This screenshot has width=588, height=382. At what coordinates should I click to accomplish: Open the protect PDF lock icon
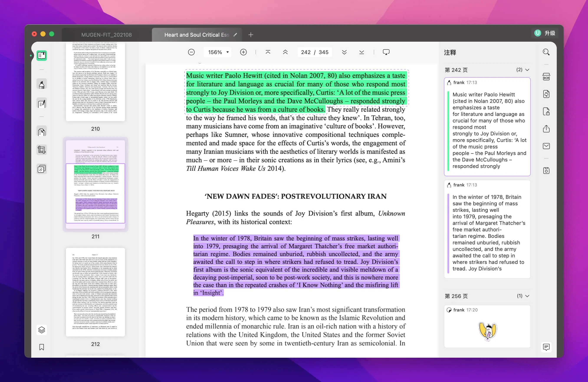pyautogui.click(x=546, y=111)
